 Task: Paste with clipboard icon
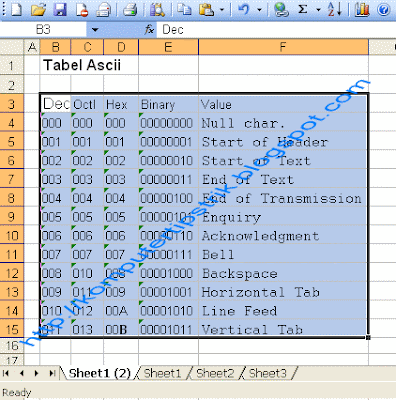click(x=206, y=9)
